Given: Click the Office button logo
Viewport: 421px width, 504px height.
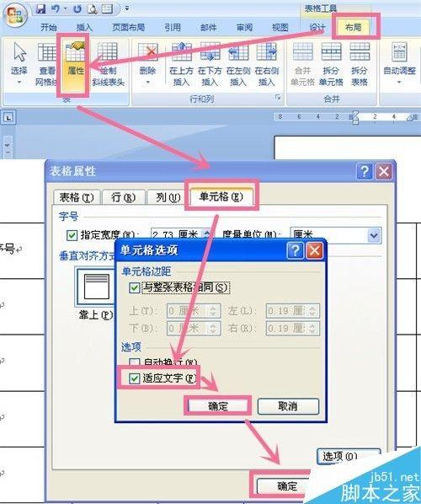Looking at the screenshot, I should (x=14, y=14).
